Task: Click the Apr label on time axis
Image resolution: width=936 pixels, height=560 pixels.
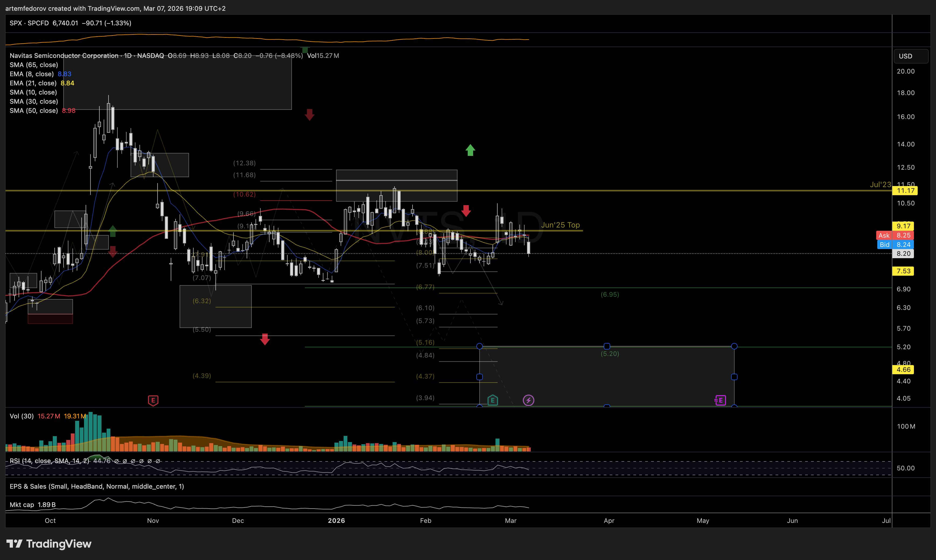Action: tap(609, 521)
